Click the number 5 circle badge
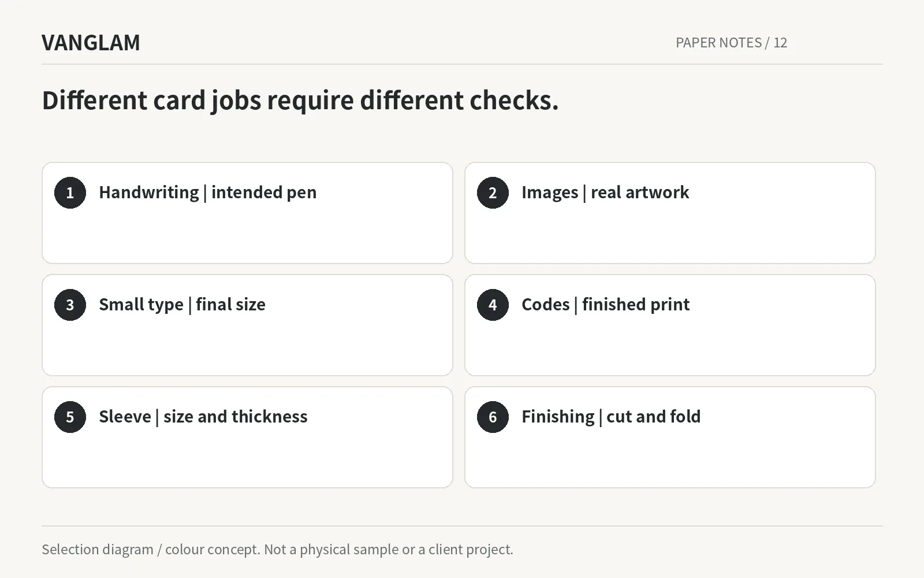This screenshot has height=578, width=924. point(70,417)
